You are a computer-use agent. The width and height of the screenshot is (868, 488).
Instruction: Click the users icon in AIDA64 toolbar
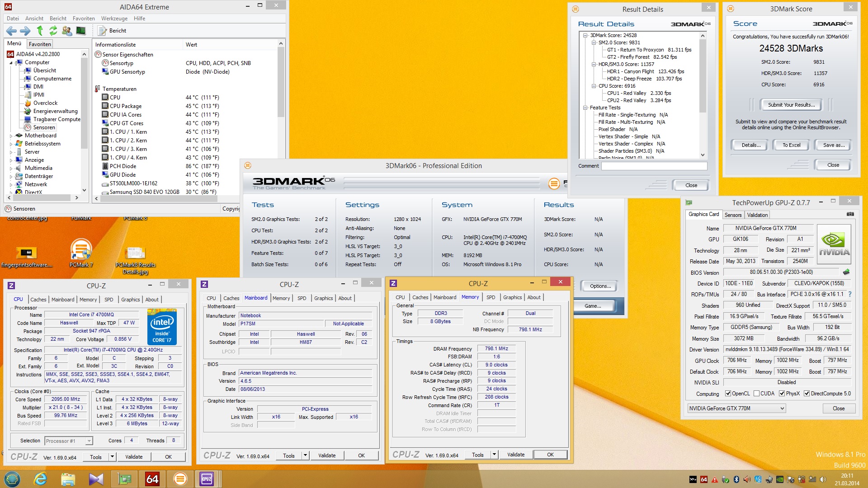point(67,31)
